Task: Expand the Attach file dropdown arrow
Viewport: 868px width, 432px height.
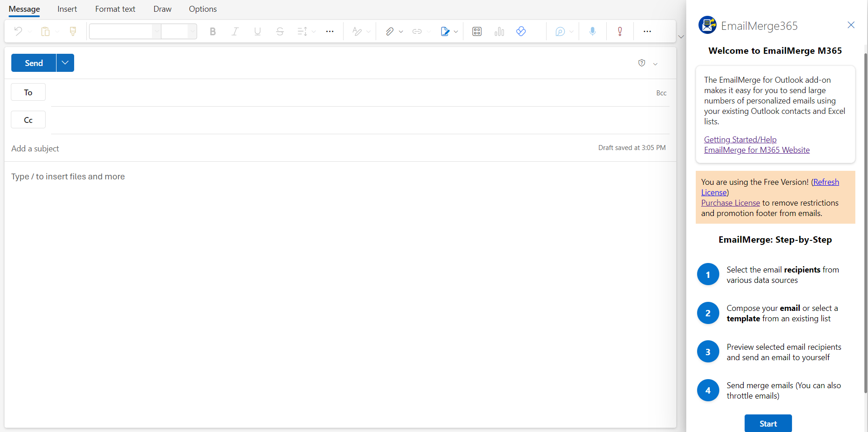Action: click(x=401, y=32)
